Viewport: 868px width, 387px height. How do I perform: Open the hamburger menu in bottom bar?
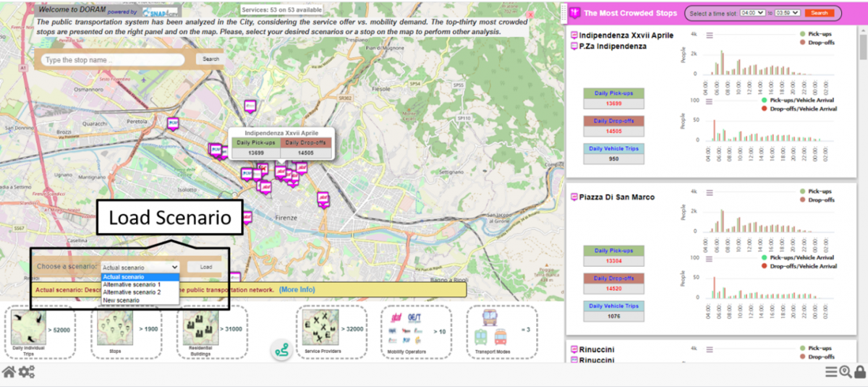coord(832,373)
